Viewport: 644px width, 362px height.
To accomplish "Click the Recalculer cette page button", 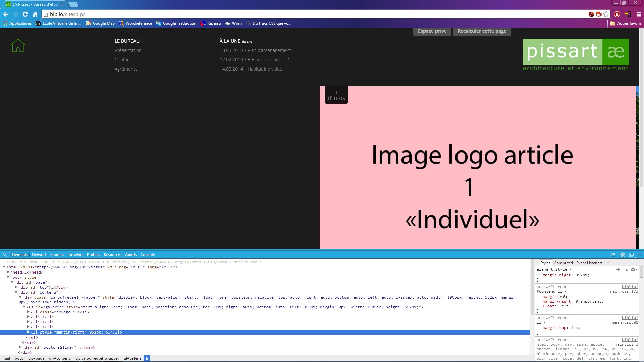I will point(482,31).
